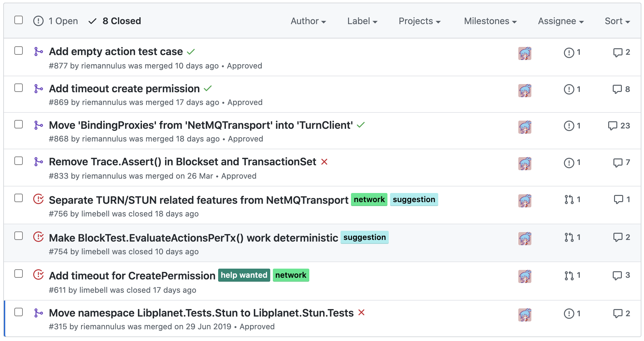644x341 pixels.
Task: Toggle the select-all checkbox in header
Action: [x=19, y=20]
